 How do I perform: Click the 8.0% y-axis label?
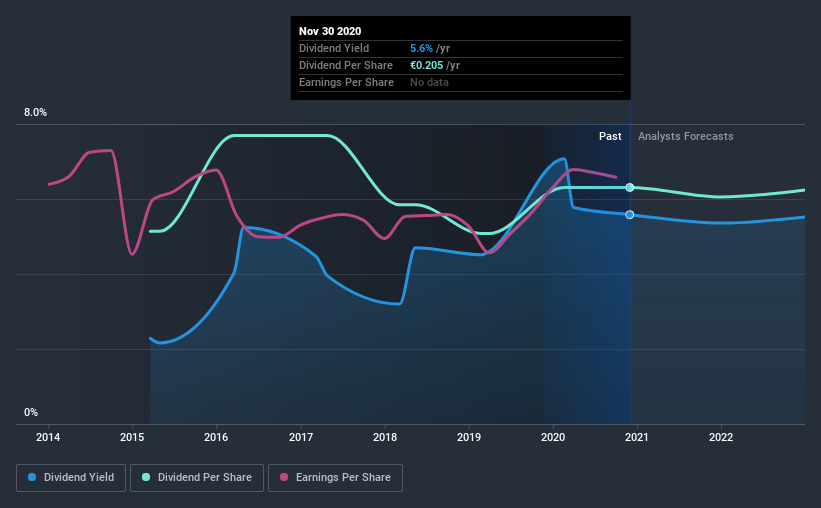point(35,113)
